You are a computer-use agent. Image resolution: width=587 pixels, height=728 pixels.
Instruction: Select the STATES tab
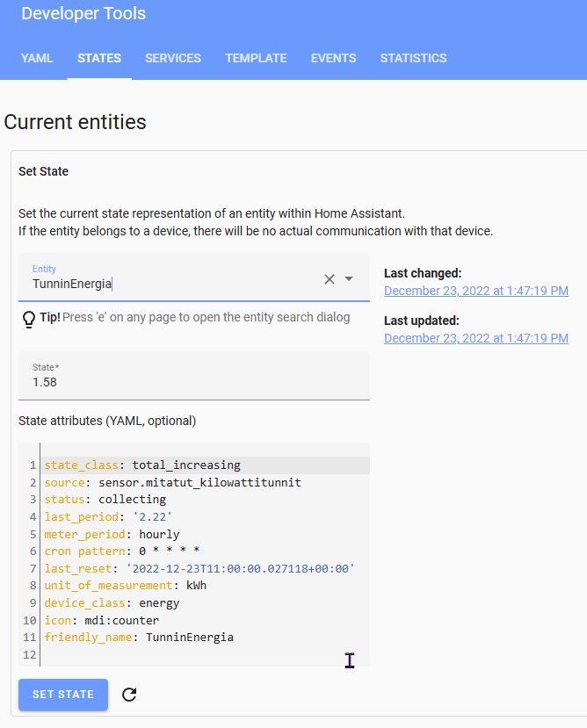point(99,58)
